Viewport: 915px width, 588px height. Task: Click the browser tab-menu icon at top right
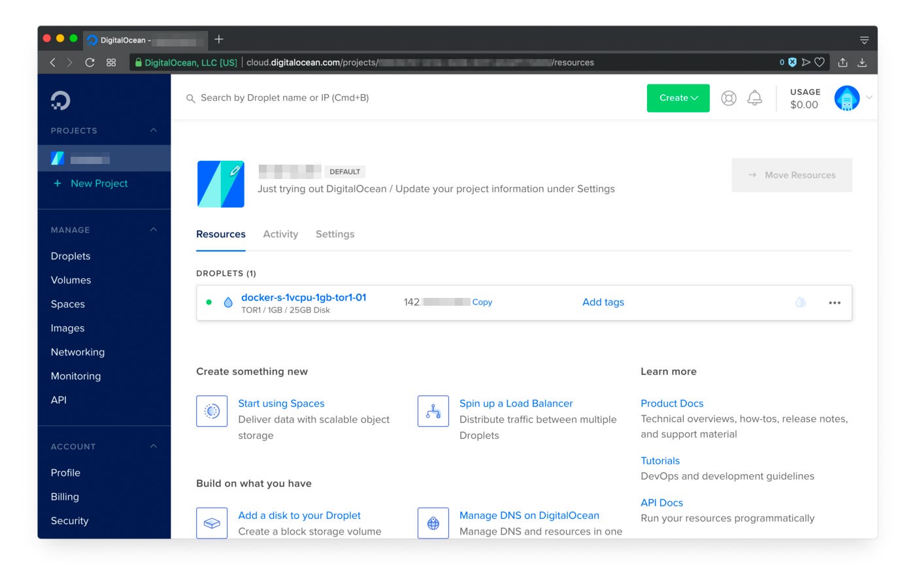[x=864, y=40]
